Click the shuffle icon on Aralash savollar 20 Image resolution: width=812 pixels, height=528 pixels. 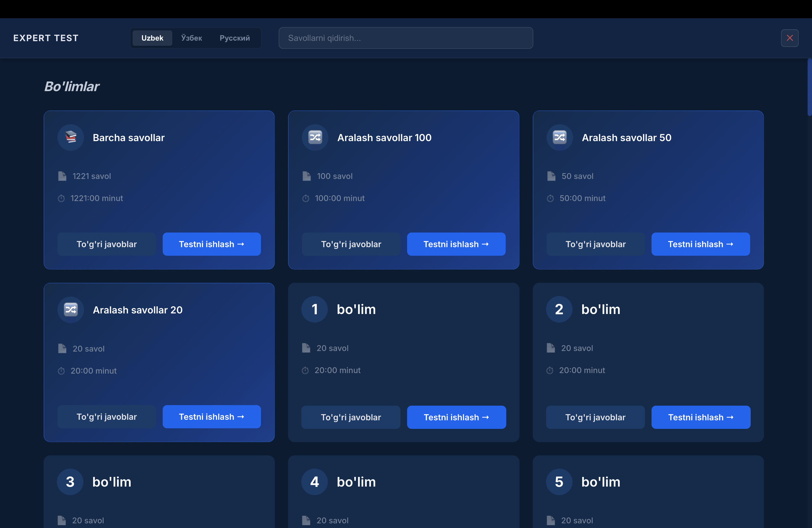[x=71, y=310]
